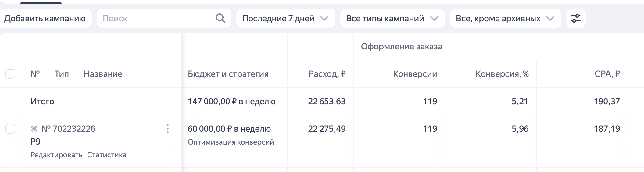Click the Добавить кампанию button
The height and width of the screenshot is (172, 644).
pyautogui.click(x=45, y=18)
